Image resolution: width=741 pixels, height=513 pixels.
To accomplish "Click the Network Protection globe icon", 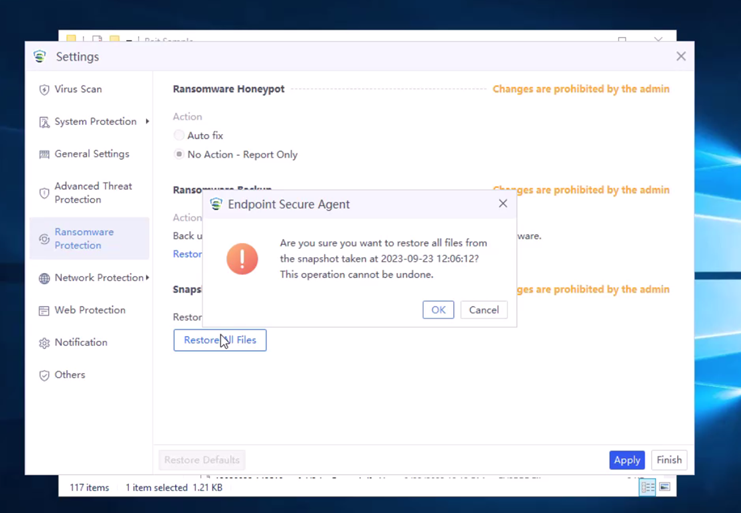I will click(x=44, y=278).
